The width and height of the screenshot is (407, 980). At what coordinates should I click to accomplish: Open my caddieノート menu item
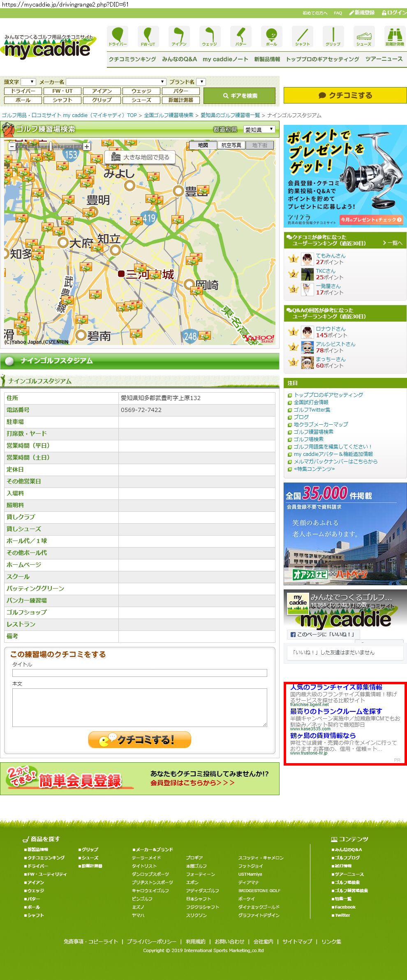pos(225,59)
